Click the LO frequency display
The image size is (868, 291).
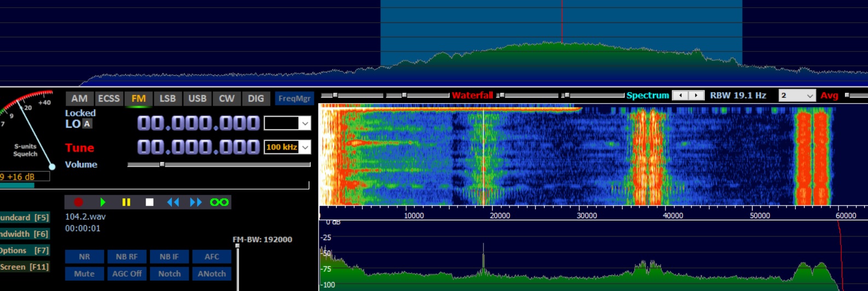pos(198,123)
